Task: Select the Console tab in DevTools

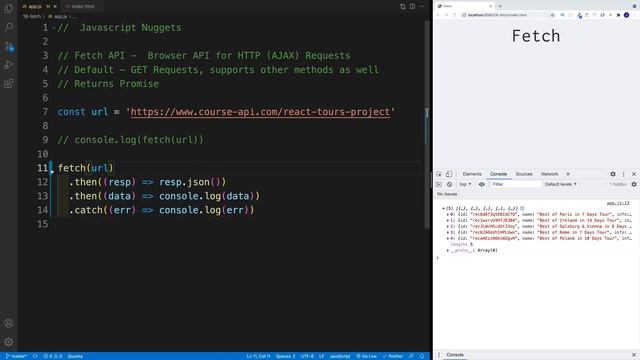Action: tap(498, 174)
